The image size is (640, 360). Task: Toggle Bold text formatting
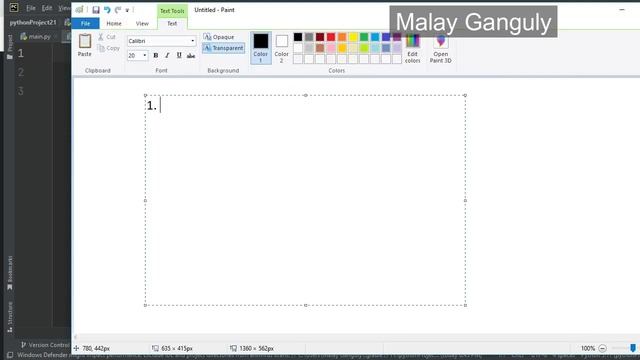(156, 56)
